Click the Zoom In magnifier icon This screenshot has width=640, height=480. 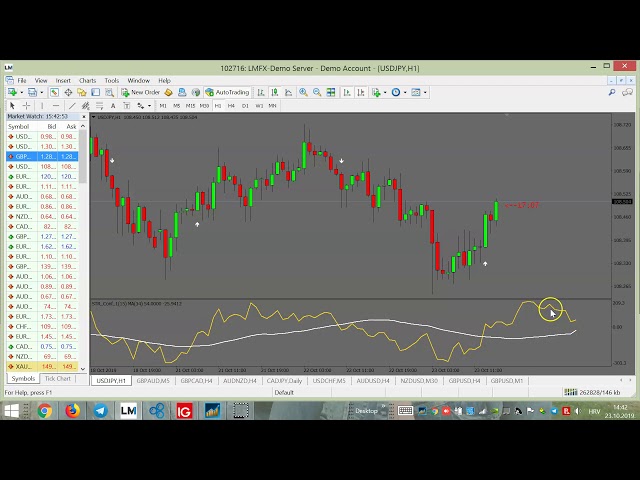[x=304, y=92]
